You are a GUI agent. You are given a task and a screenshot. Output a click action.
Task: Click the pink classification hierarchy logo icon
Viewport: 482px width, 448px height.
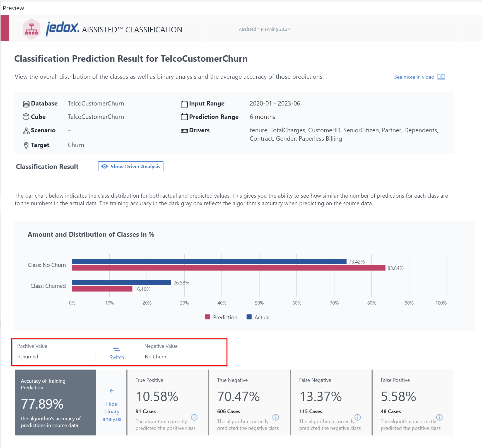tap(32, 29)
